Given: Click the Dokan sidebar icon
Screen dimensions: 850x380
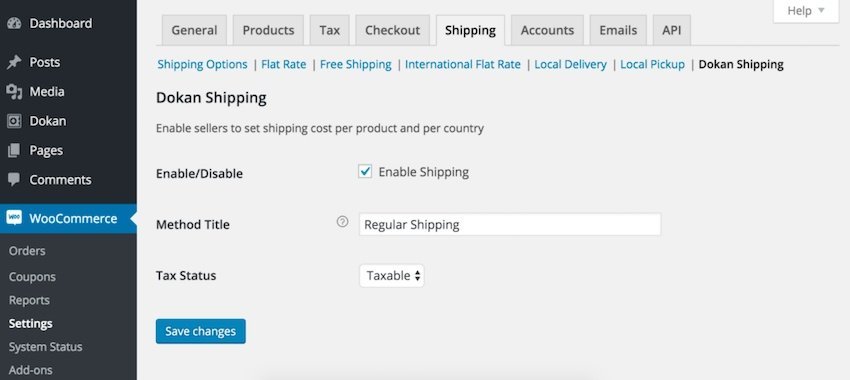Looking at the screenshot, I should 14,121.
